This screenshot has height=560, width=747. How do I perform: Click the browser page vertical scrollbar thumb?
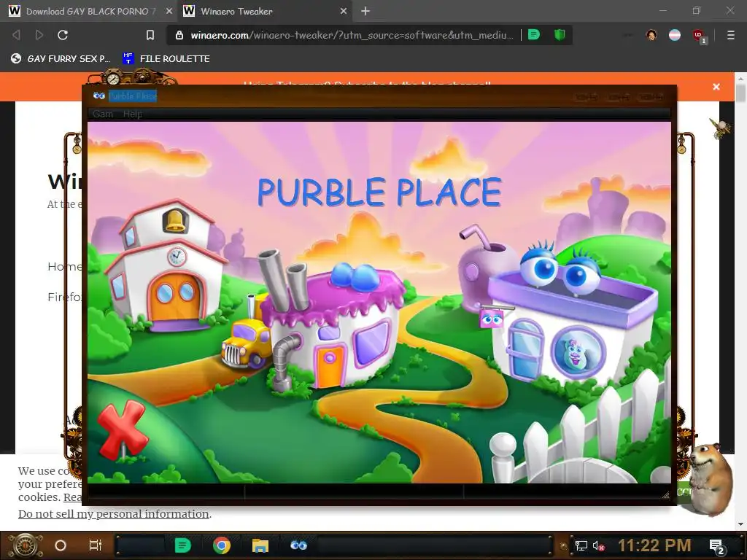[x=740, y=93]
